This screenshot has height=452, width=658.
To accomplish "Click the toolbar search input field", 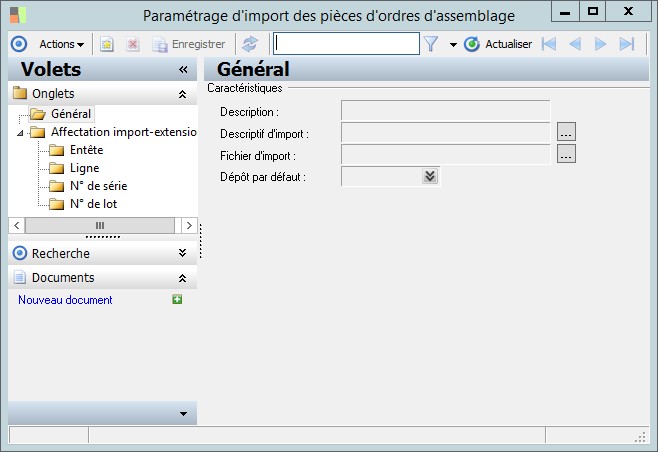I will [346, 44].
